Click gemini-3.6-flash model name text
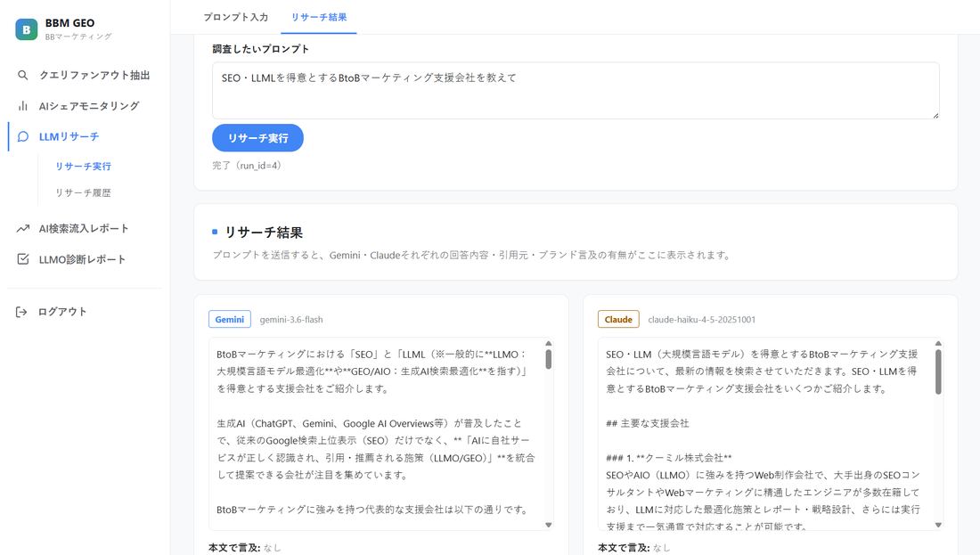This screenshot has height=555, width=980. tap(291, 320)
